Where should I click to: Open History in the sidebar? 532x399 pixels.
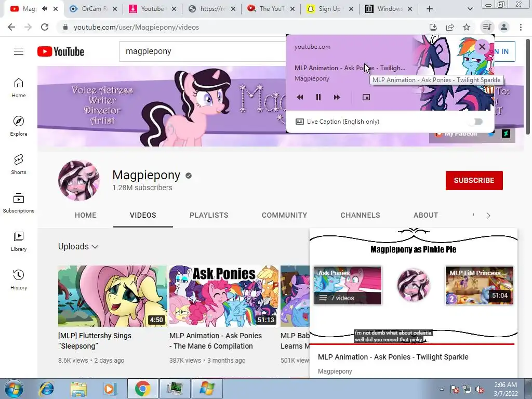[x=19, y=280]
